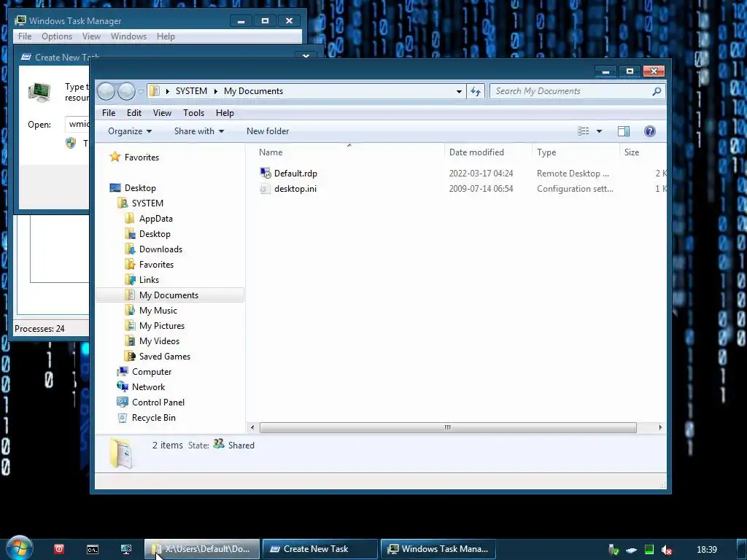The height and width of the screenshot is (560, 747).
Task: Click the Command Prompt taskbar icon
Action: [x=93, y=549]
